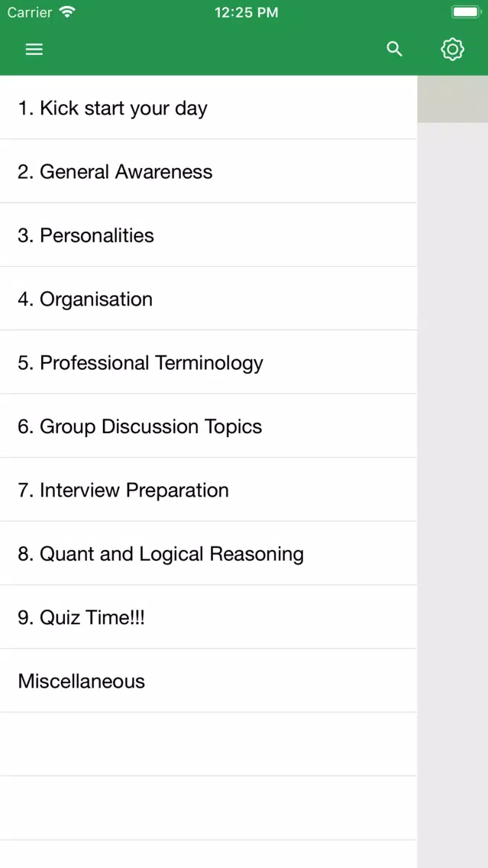The width and height of the screenshot is (488, 868).
Task: Tap the Carrier label in status bar
Action: point(29,12)
